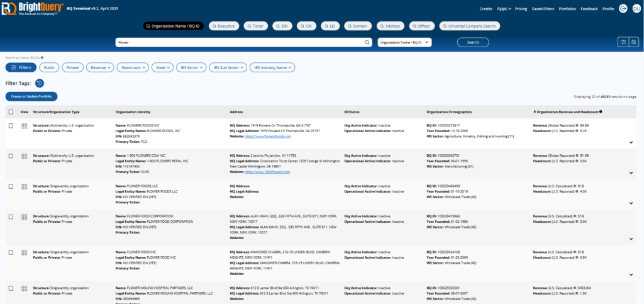Screen dimensions: 644x304
Task: Toggle the Private filter pill
Action: coord(73,67)
